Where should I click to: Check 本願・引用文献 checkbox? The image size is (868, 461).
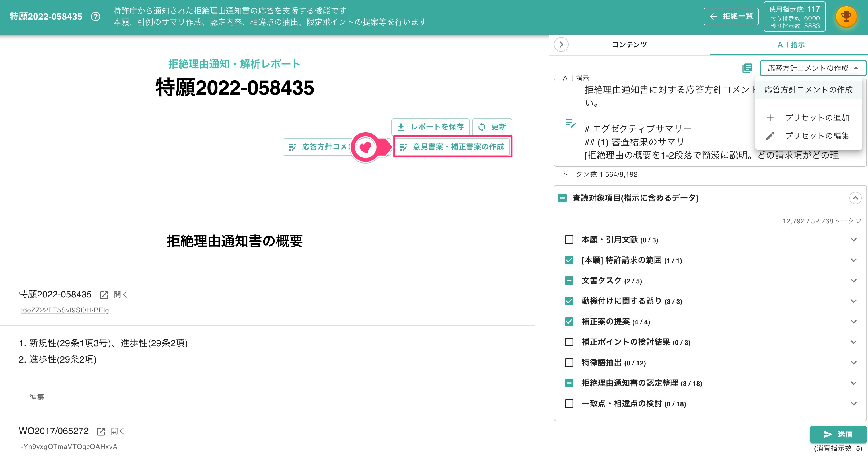[569, 240]
